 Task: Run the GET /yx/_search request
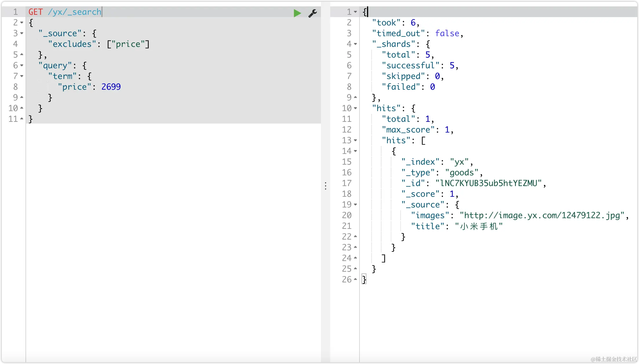pos(297,13)
